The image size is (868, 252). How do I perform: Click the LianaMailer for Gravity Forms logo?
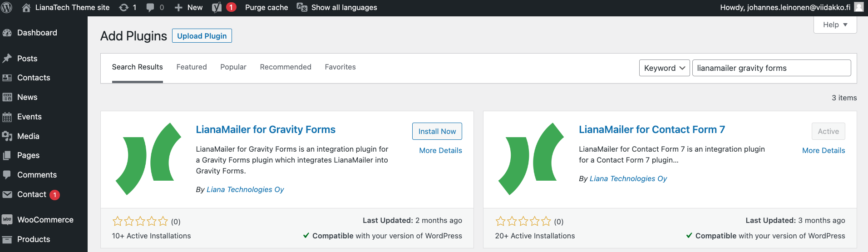(x=148, y=159)
